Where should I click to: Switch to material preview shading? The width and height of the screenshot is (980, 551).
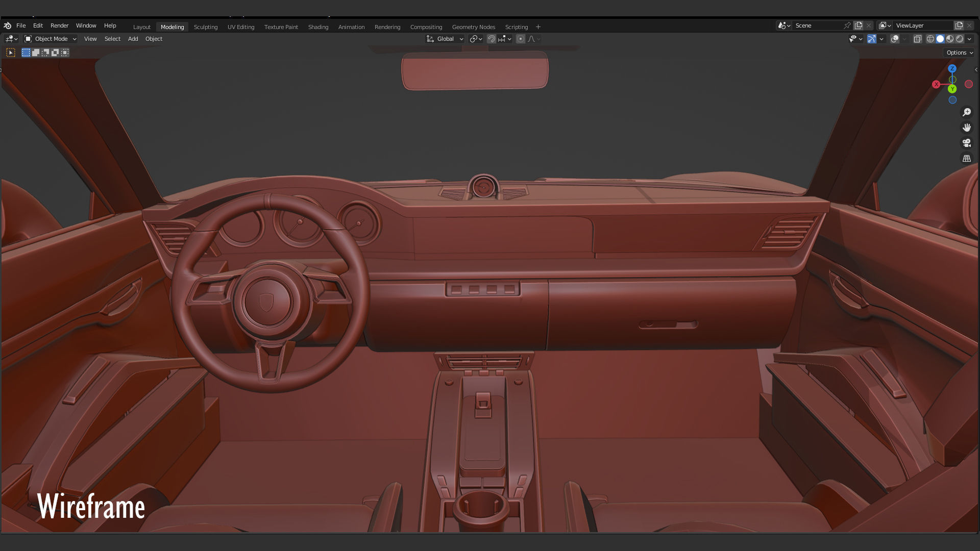click(950, 39)
